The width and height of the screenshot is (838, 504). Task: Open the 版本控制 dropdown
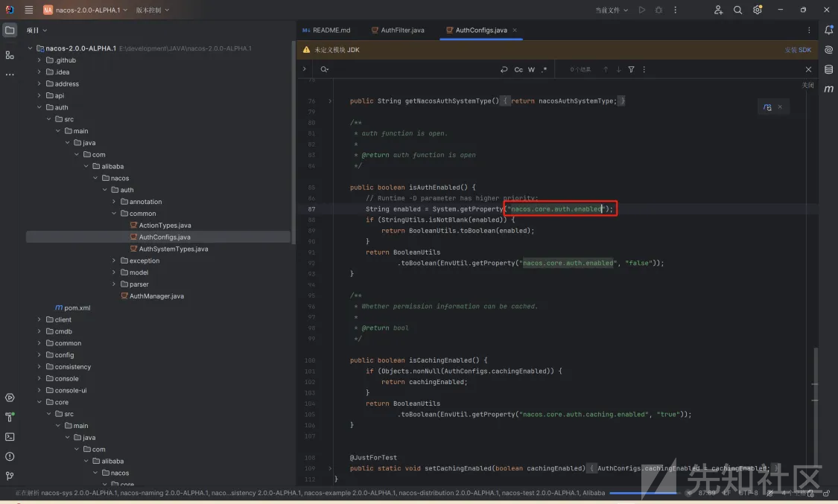click(x=152, y=10)
